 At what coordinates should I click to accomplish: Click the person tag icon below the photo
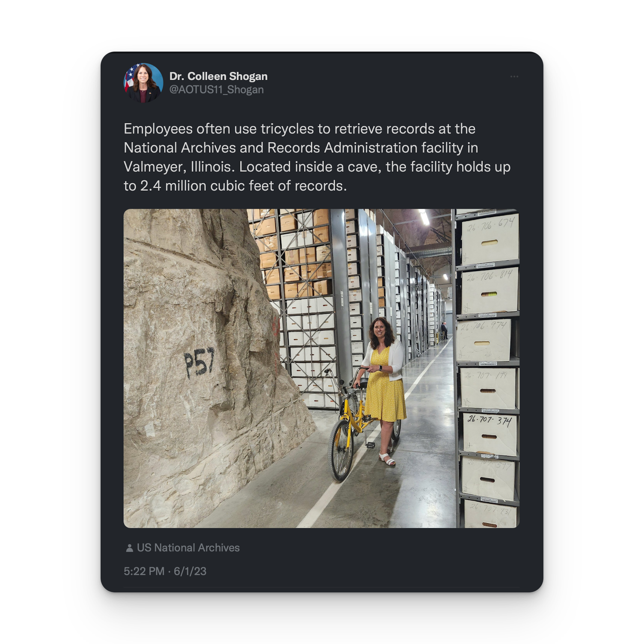[129, 548]
